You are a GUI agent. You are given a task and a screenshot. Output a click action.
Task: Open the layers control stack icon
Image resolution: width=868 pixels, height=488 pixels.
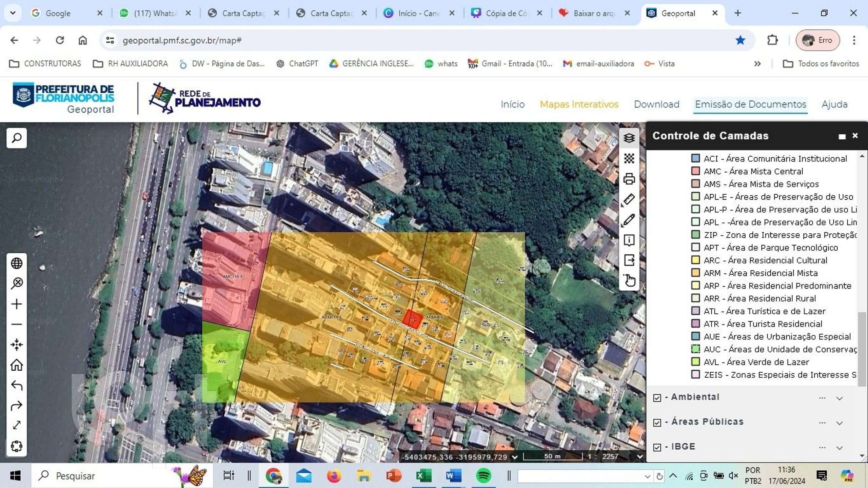pos(629,138)
